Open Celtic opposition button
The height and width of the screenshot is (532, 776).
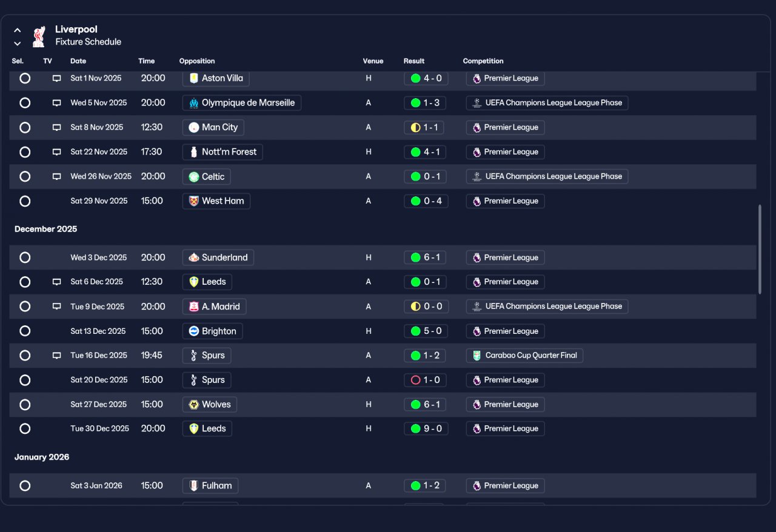pos(207,176)
